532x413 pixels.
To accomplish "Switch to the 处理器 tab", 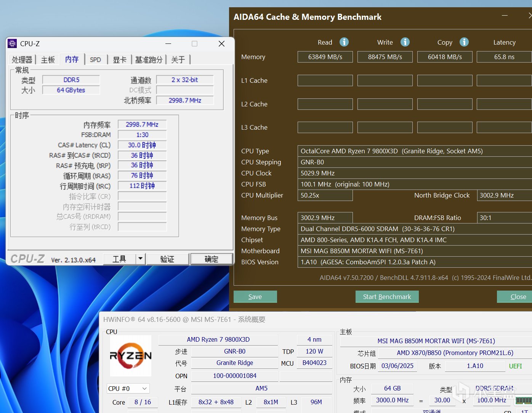I will 22,60.
